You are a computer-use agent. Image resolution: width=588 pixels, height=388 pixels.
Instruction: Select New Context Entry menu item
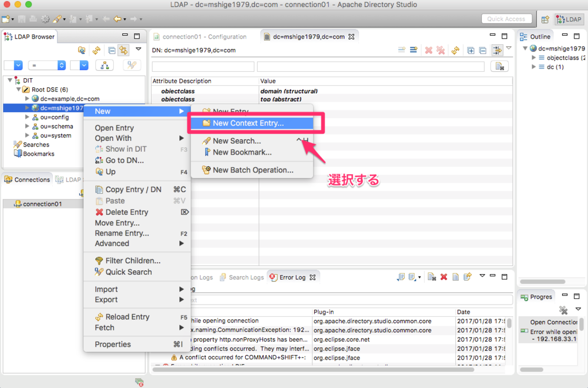[x=252, y=123]
